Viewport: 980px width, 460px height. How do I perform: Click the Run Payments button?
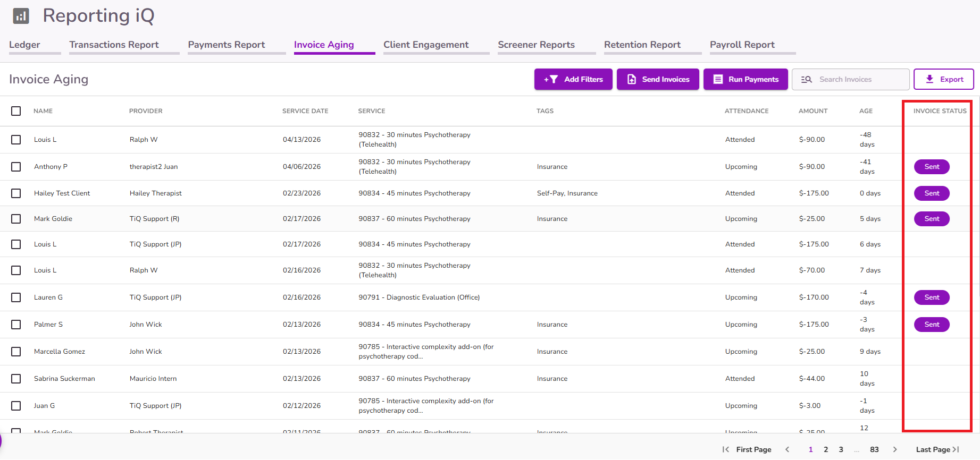click(x=746, y=79)
